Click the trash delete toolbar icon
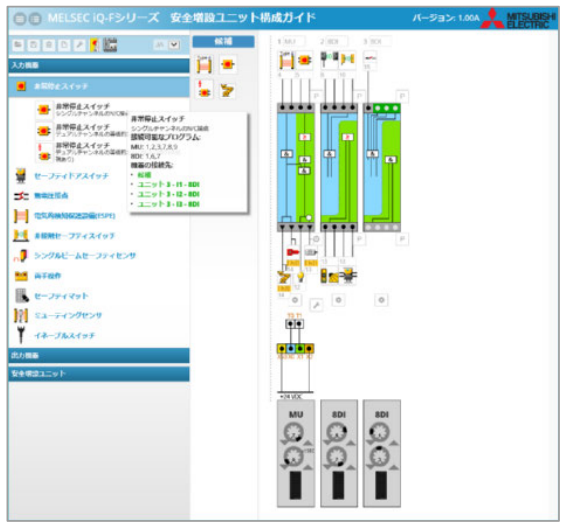The width and height of the screenshot is (569, 528). point(49,45)
